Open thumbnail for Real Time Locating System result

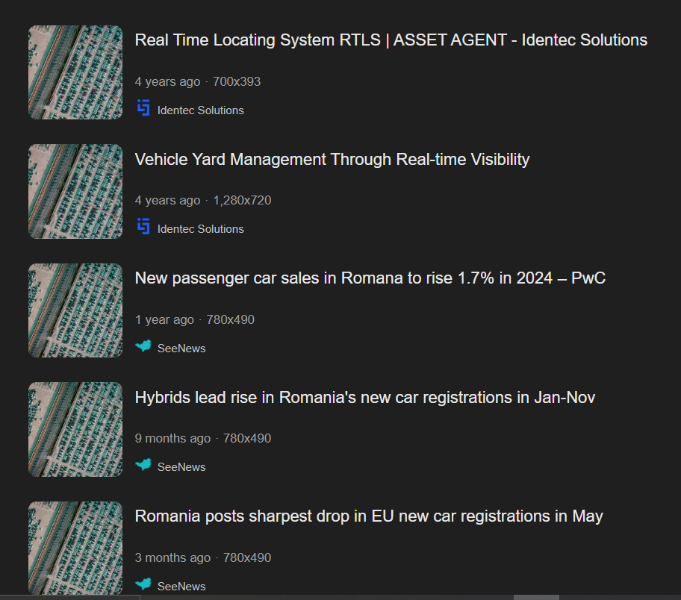click(x=75, y=73)
